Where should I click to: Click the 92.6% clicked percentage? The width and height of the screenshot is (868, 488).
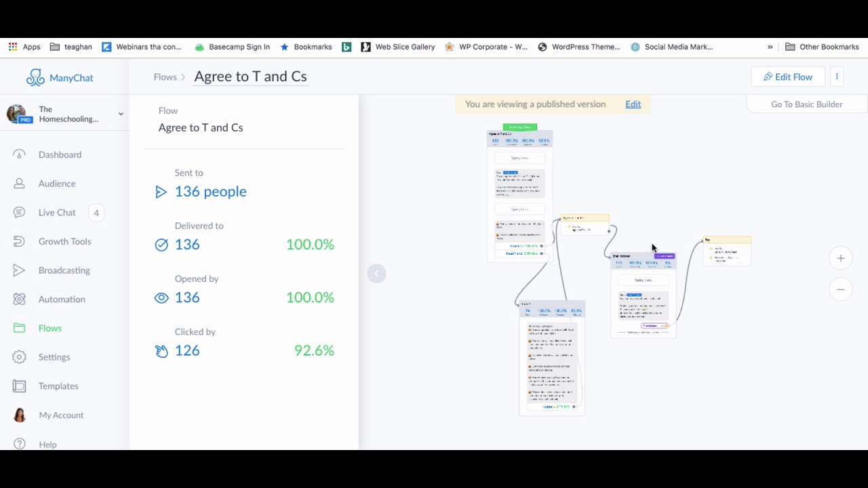click(314, 350)
